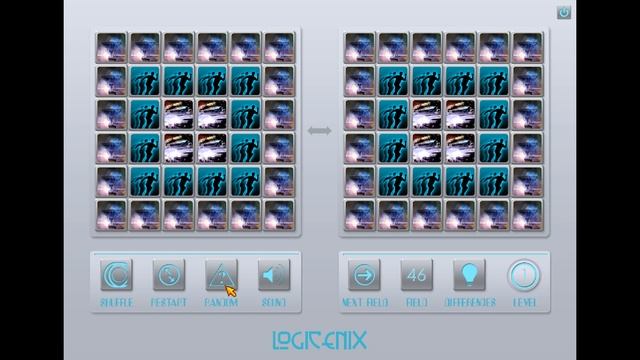Click the RESTART text label
The height and width of the screenshot is (360, 640).
point(169,303)
